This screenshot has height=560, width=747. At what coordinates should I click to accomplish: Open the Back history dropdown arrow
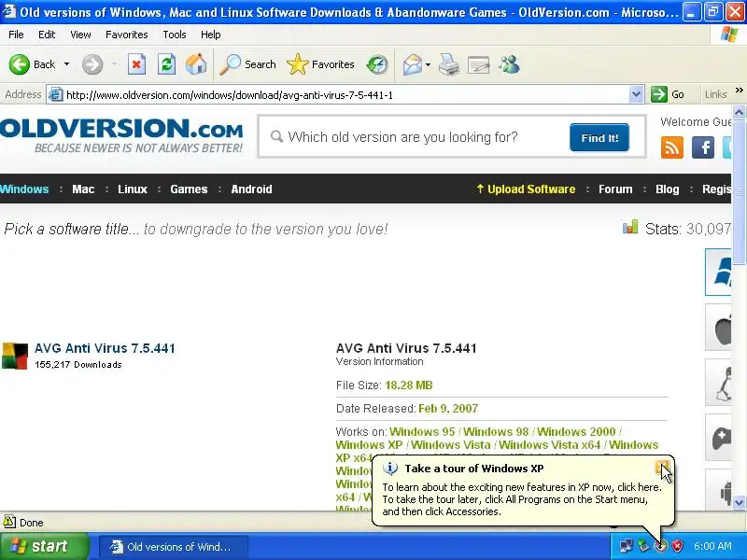tap(66, 64)
